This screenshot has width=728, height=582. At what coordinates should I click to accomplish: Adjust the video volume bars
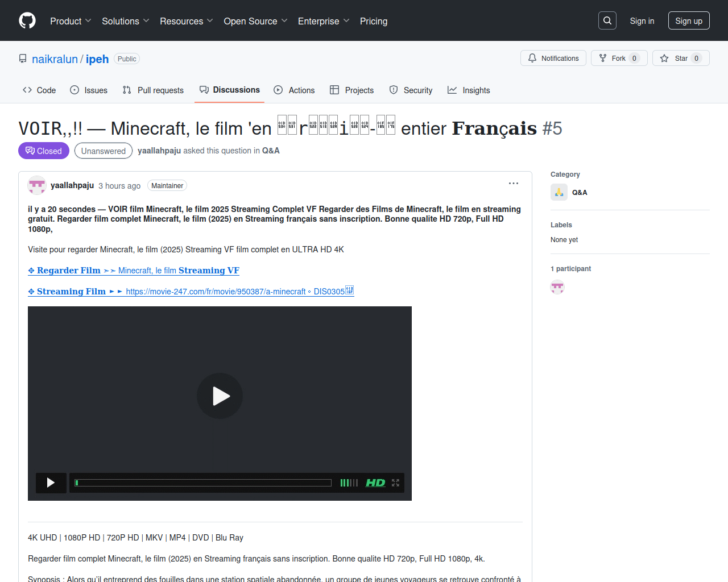click(x=349, y=483)
